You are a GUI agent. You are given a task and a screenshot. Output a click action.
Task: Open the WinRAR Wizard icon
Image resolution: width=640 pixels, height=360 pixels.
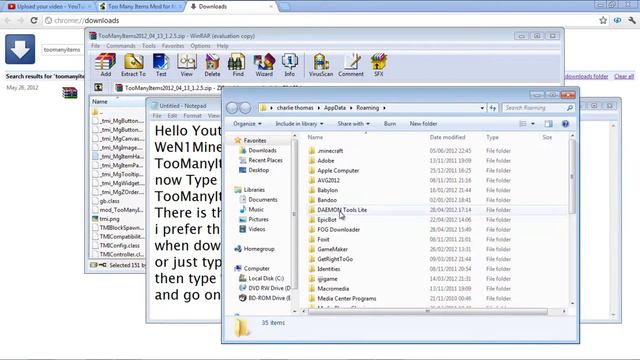(264, 64)
